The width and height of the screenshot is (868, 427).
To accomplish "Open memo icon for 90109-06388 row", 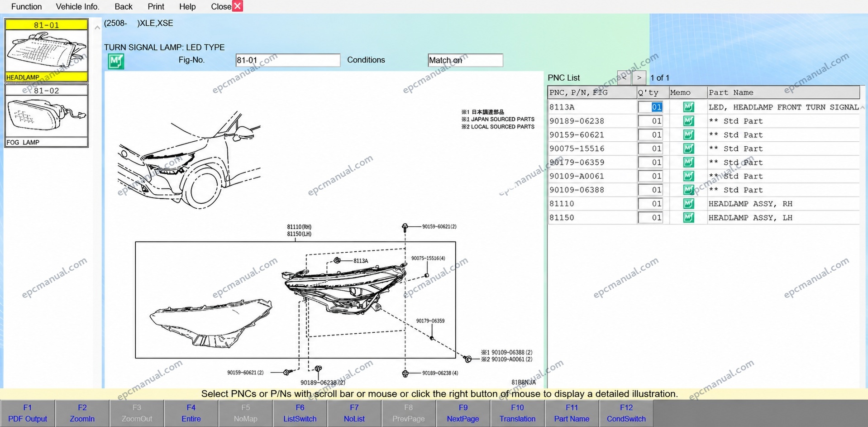I will [688, 190].
